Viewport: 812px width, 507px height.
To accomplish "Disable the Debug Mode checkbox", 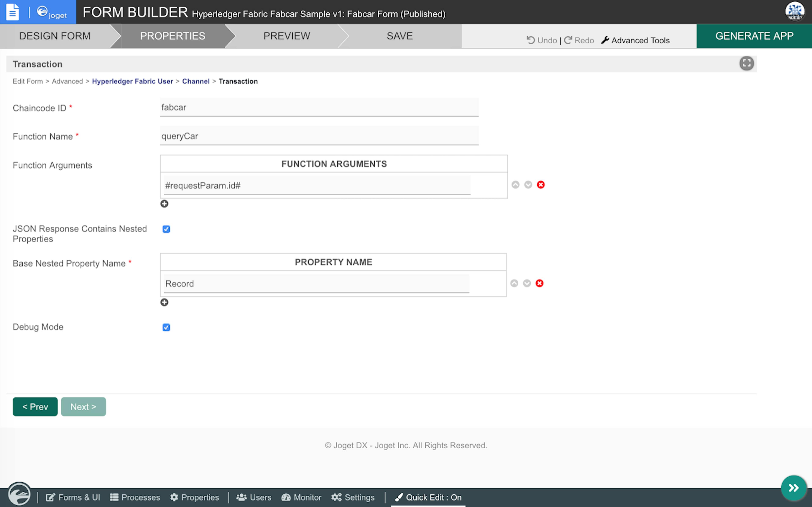I will pyautogui.click(x=166, y=327).
